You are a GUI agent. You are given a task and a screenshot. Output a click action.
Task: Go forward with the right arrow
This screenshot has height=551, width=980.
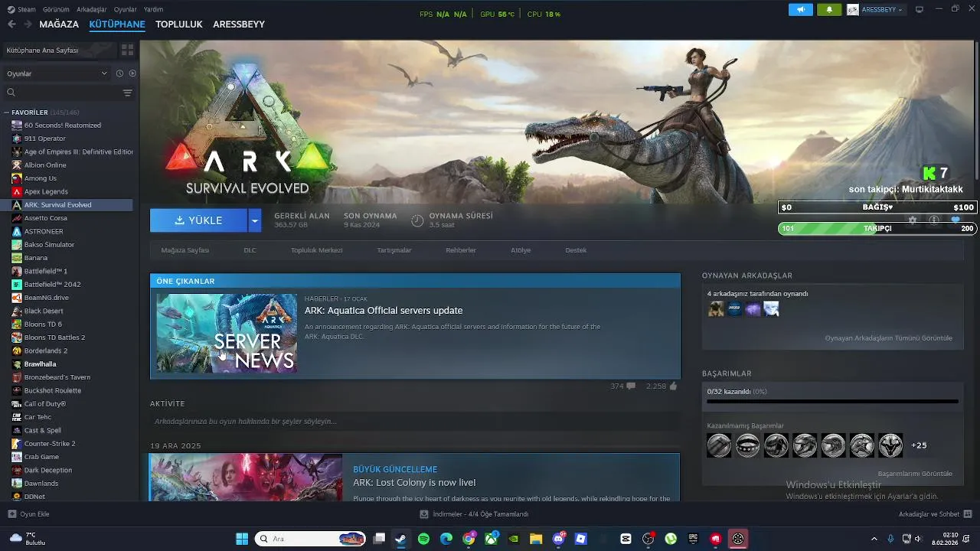[28, 24]
